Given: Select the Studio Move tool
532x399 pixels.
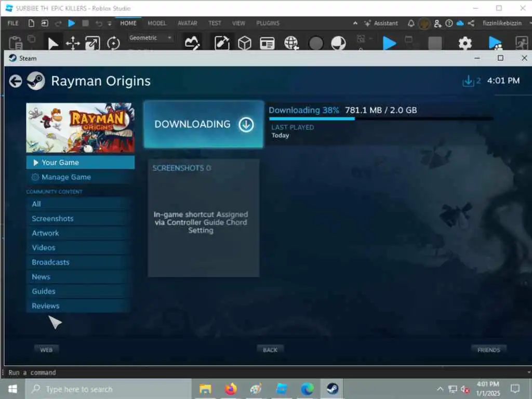Looking at the screenshot, I should [73, 44].
